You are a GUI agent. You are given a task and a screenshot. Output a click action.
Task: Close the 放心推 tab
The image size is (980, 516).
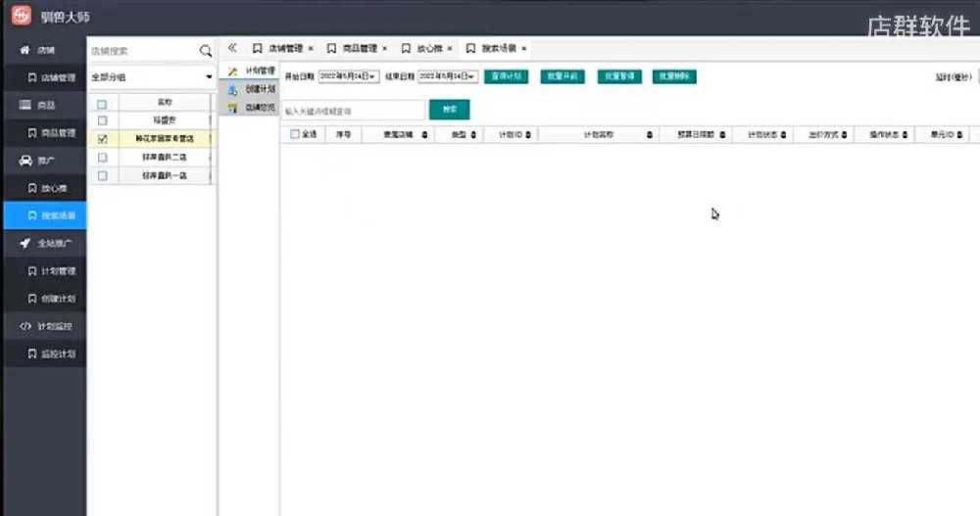450,48
